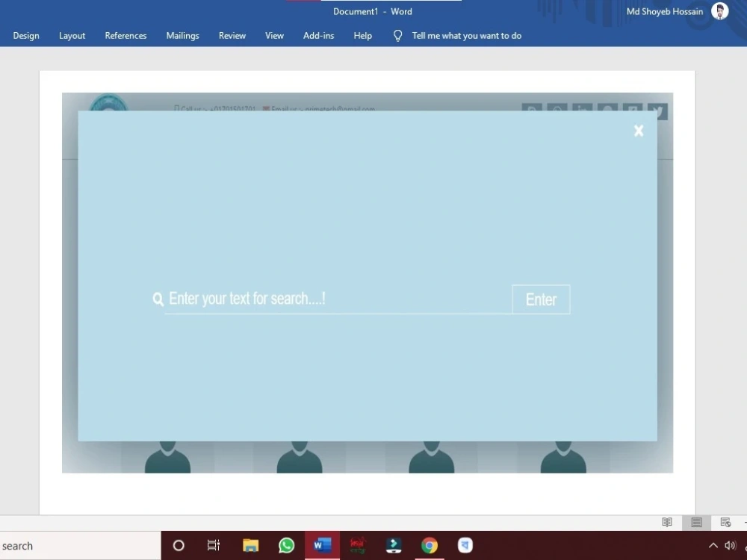Viewport: 747px width, 560px height.
Task: Show hidden system tray icons
Action: [713, 546]
